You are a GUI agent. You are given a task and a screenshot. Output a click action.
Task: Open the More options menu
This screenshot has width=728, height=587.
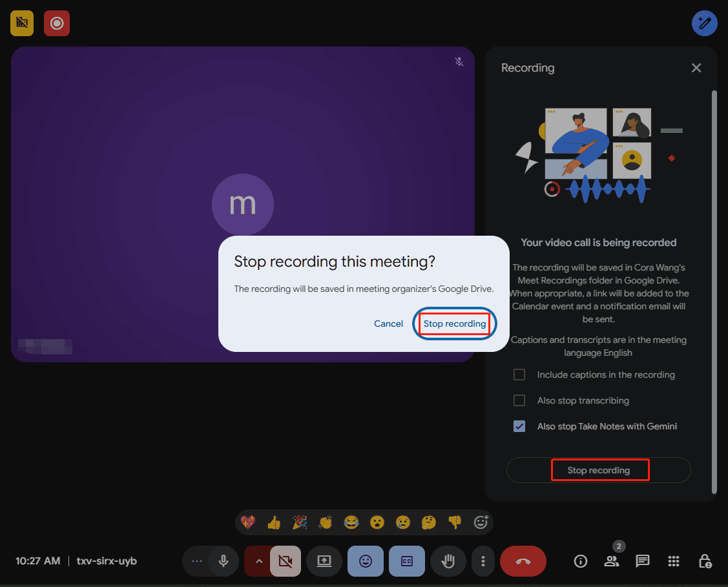pyautogui.click(x=483, y=561)
